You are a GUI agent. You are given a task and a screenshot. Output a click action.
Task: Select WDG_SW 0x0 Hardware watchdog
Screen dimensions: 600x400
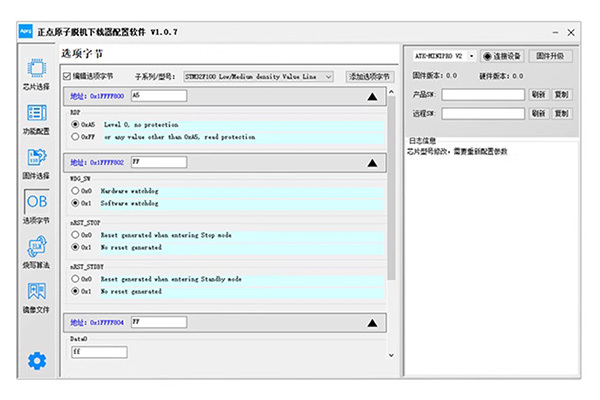click(76, 189)
